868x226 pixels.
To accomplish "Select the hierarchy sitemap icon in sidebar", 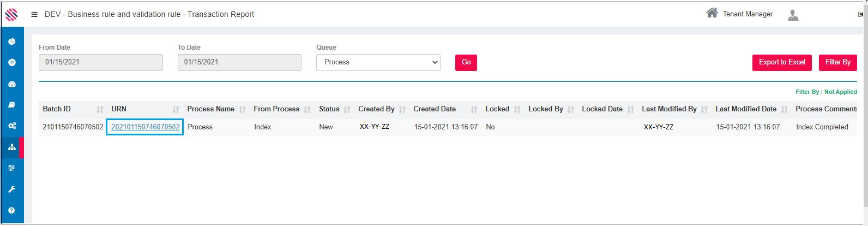I will 11,147.
